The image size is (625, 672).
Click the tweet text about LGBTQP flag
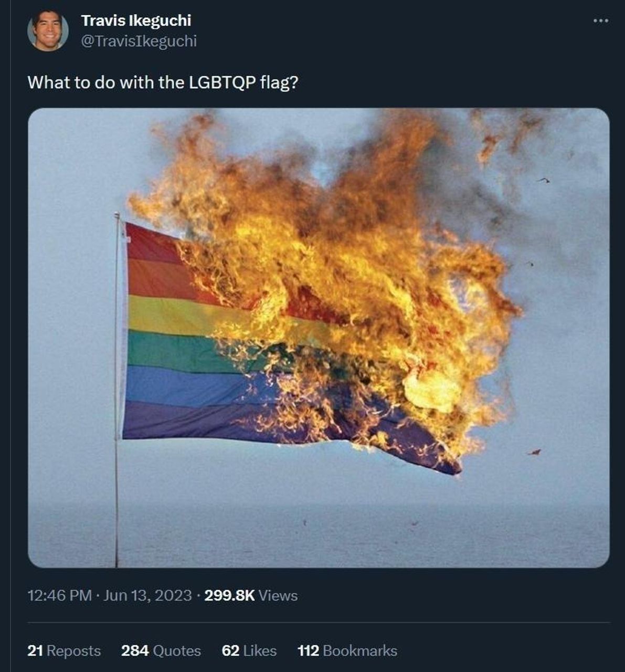point(163,82)
